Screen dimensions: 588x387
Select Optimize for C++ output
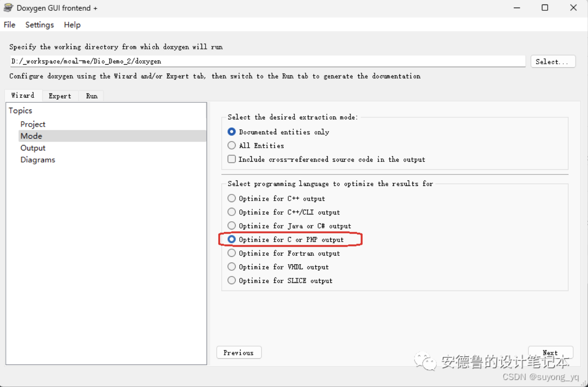pos(276,198)
